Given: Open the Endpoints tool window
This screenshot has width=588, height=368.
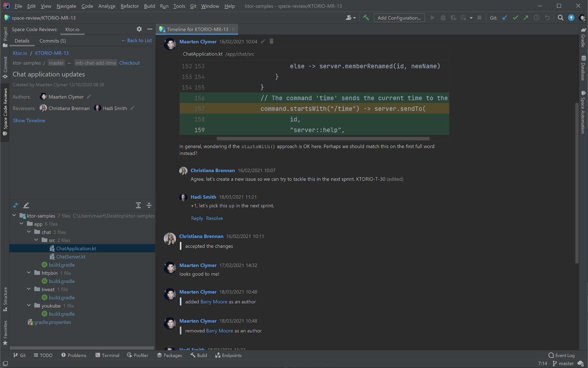Looking at the screenshot, I should 228,355.
